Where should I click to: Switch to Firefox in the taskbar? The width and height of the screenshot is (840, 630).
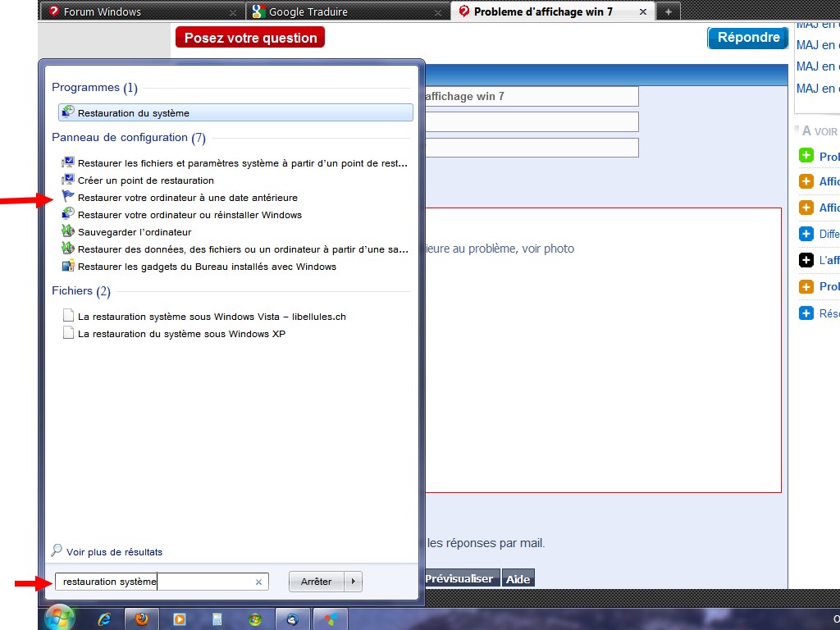[x=142, y=619]
